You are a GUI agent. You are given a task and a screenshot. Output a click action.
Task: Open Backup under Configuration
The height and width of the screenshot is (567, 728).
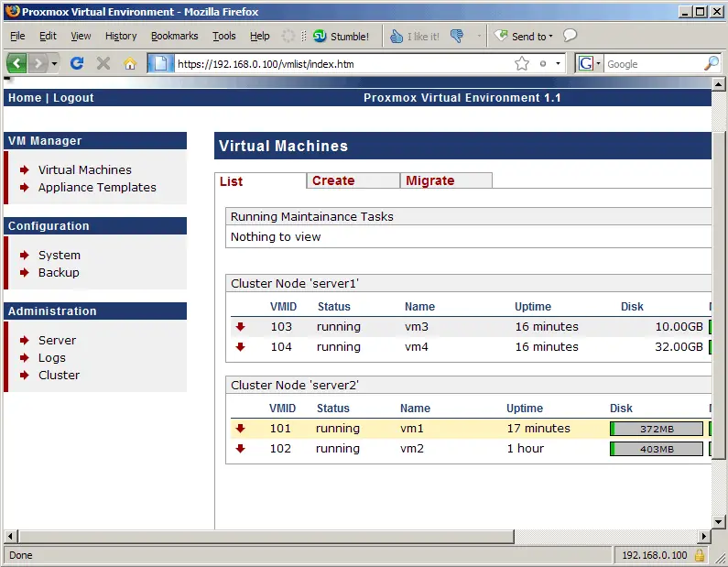(x=59, y=273)
